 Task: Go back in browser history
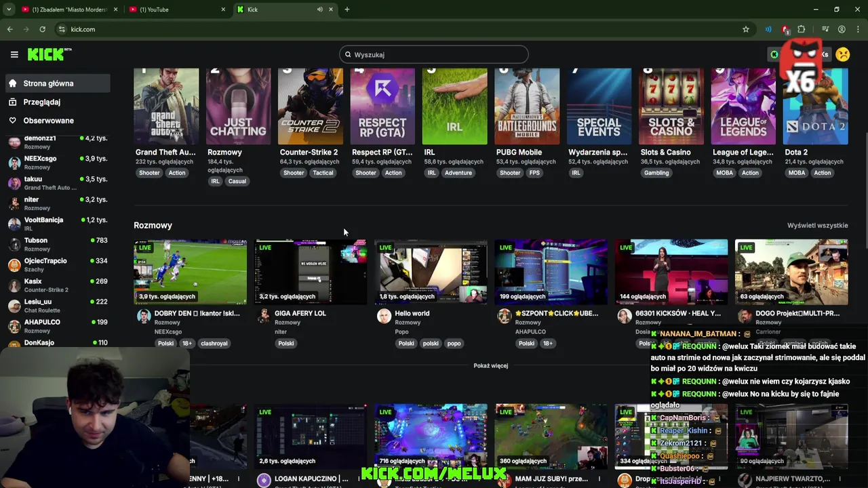9,29
